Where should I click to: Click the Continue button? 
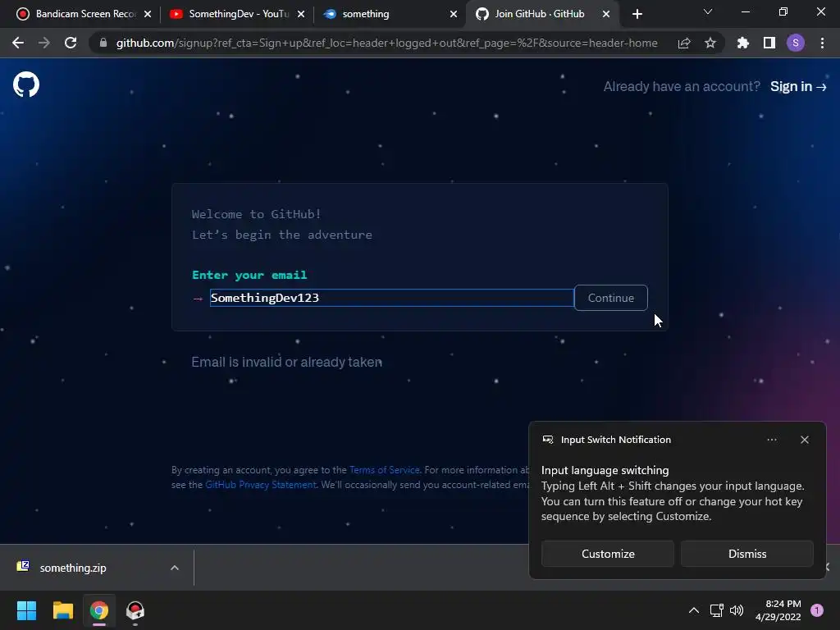tap(610, 298)
